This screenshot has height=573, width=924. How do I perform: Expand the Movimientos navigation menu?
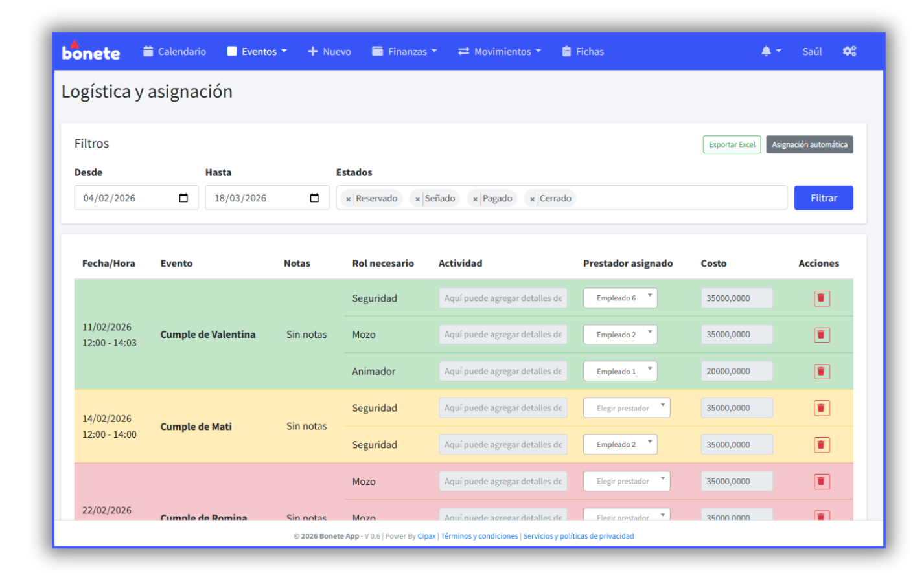pos(500,52)
